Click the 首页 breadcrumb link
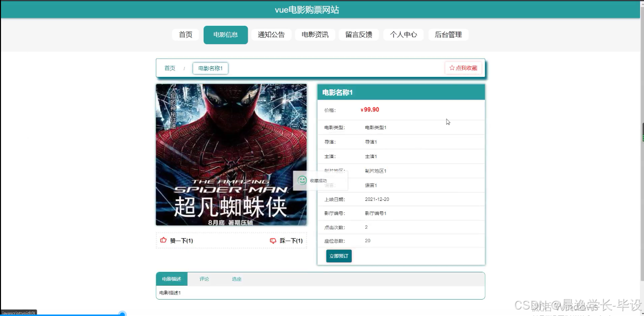This screenshot has width=644, height=316. click(170, 68)
